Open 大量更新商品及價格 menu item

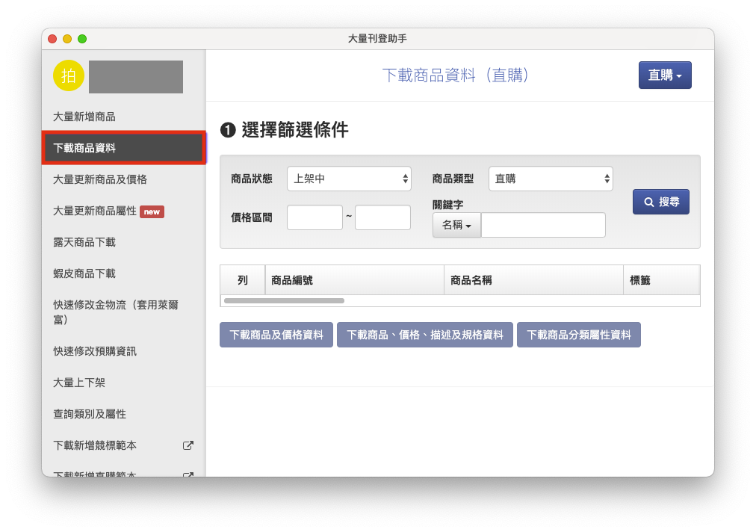[x=100, y=179]
